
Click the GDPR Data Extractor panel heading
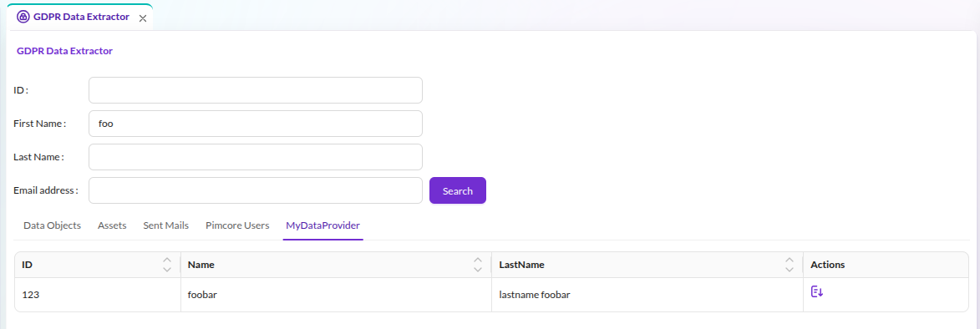coord(64,51)
